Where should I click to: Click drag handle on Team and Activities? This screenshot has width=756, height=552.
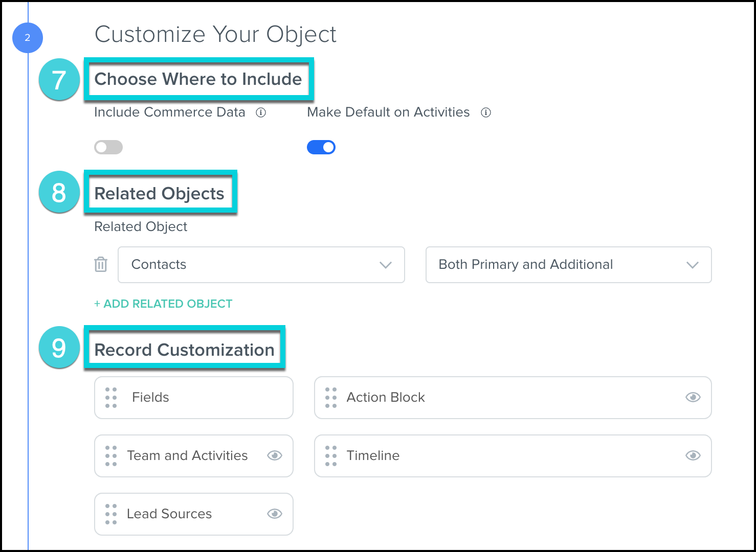[111, 456]
